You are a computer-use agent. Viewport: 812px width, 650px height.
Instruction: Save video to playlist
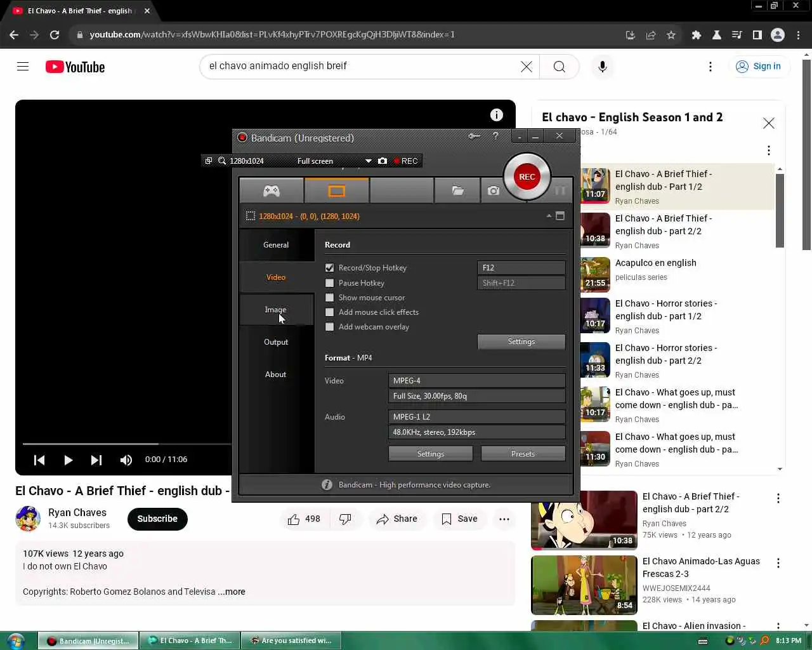pyautogui.click(x=460, y=519)
